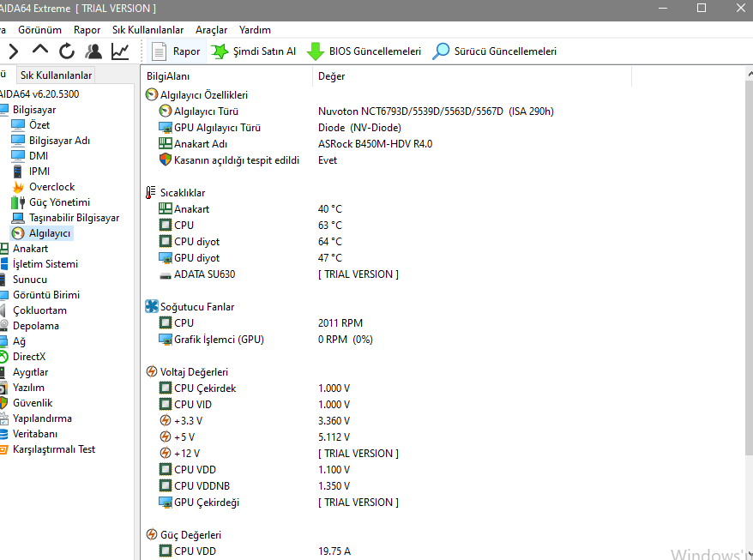This screenshot has width=753, height=560.
Task: Select Depolama in the tree
Action: coord(36,326)
